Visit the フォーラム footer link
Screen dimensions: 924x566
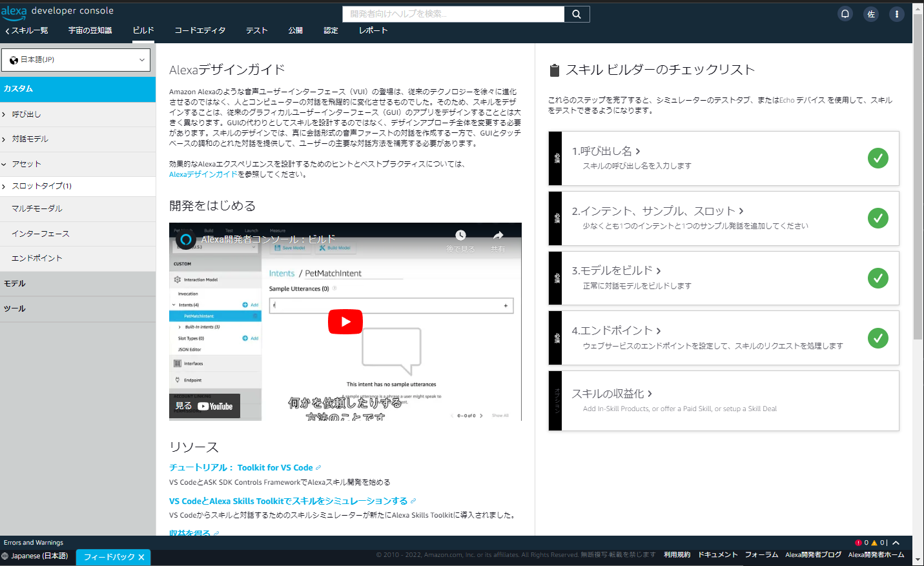point(761,554)
